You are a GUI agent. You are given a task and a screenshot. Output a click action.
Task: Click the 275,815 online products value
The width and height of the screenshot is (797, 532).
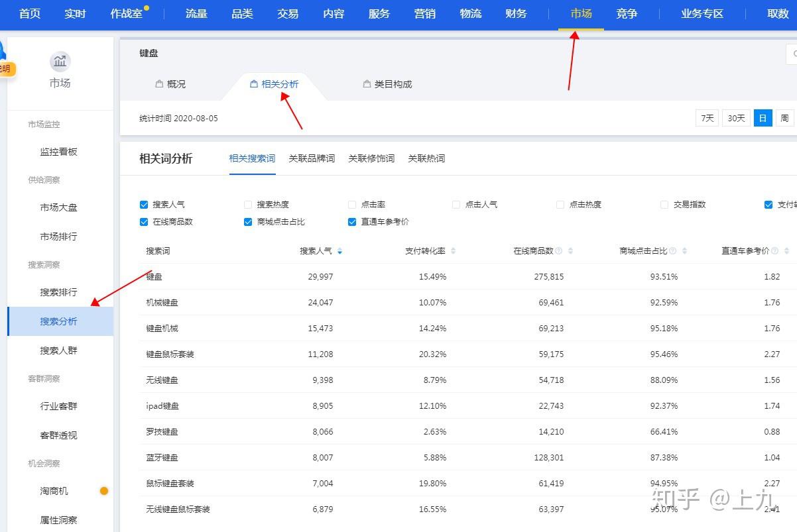pos(548,277)
